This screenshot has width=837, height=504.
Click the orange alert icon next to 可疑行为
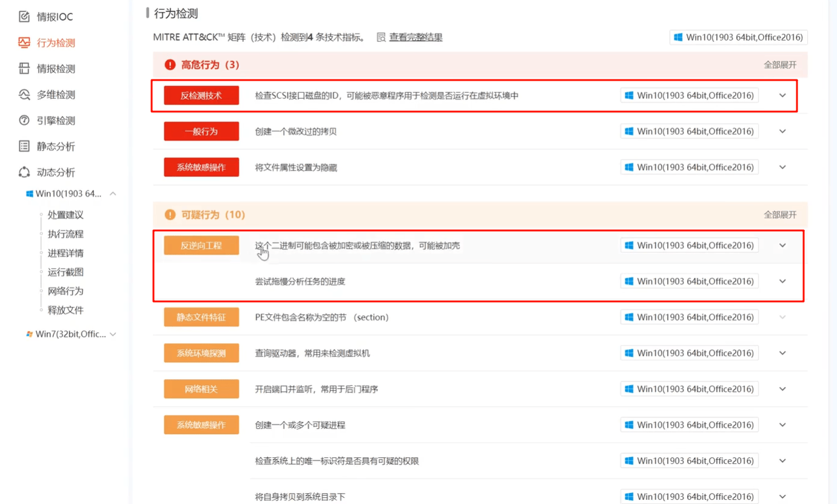[x=170, y=215]
